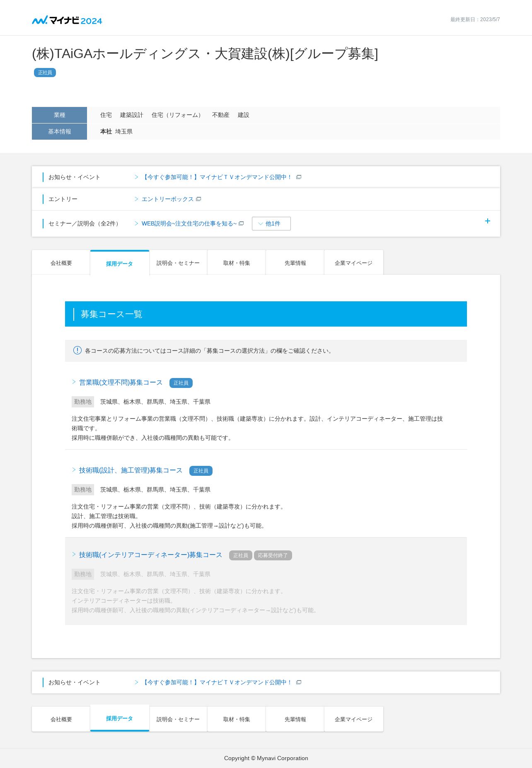Select the top 採用データ tab

tap(120, 263)
